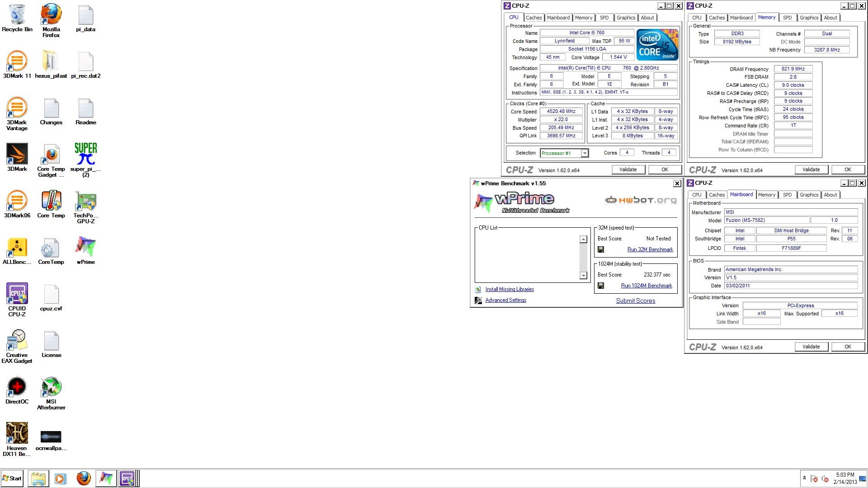Select the ocnwallpaper image icon
868x488 pixels.
51,441
